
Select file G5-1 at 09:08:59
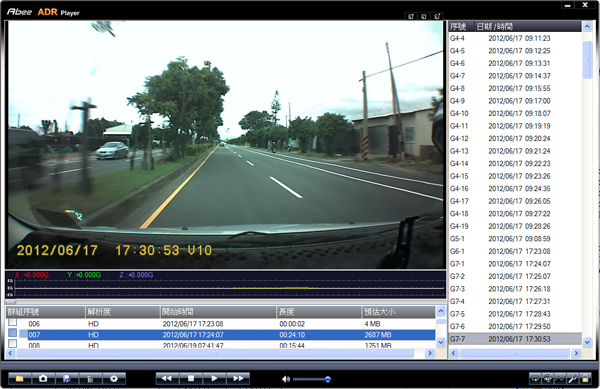point(515,239)
